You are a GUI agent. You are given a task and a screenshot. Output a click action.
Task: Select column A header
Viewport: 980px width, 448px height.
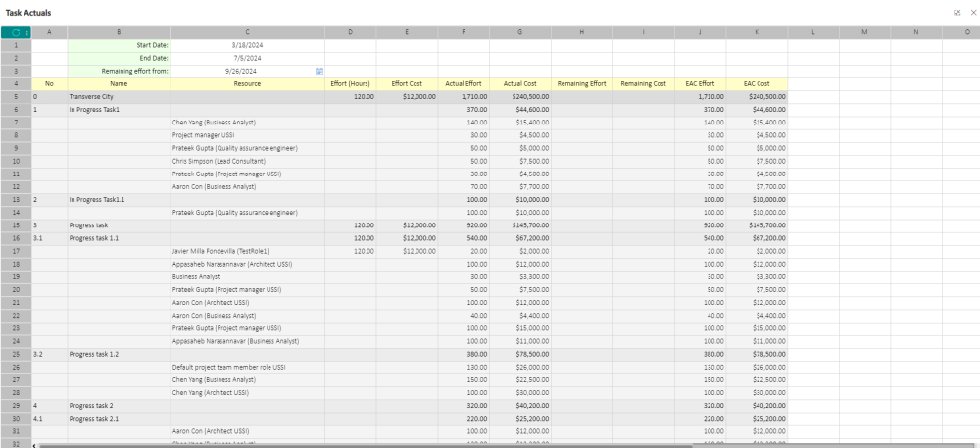(x=49, y=32)
